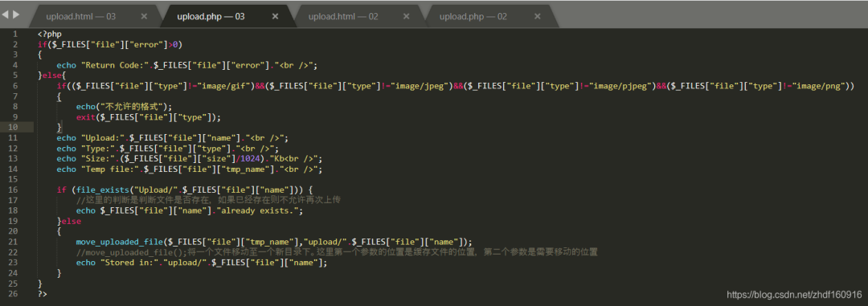Switch to upload.php — 02 tab
868x306 pixels.
coord(473,17)
